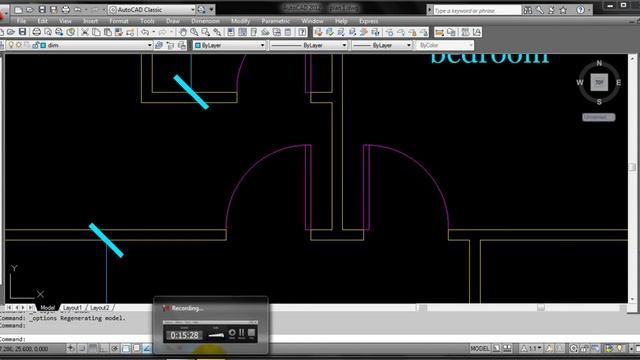This screenshot has height=360, width=640.
Task: Open the AutoCAD Classic workspace dropdown
Action: pos(152,9)
